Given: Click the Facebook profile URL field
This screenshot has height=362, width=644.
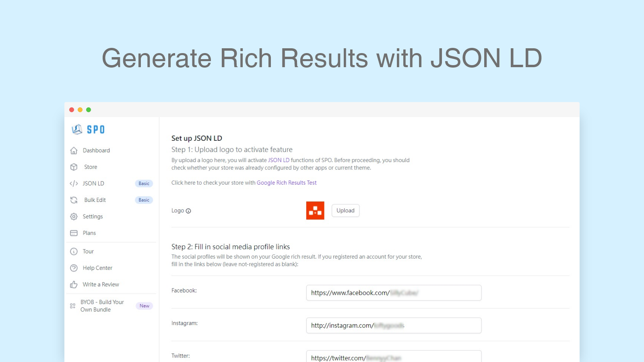Looking at the screenshot, I should tap(394, 292).
